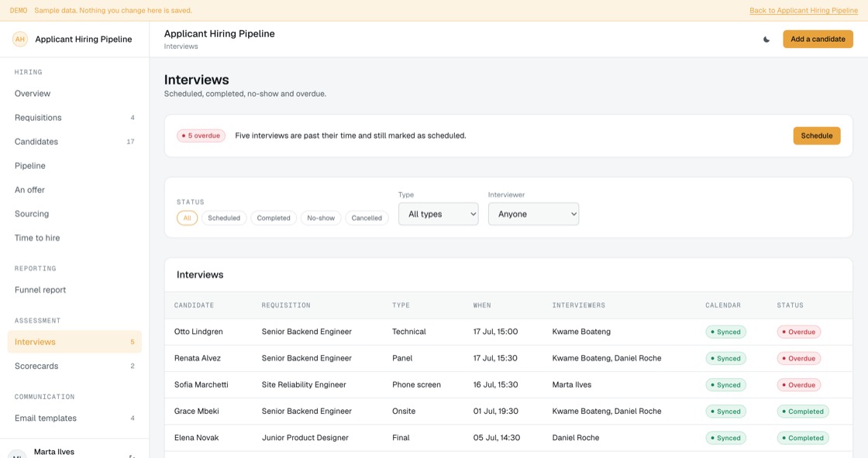Click Completed status in Grace Mbeki row

[803, 412]
